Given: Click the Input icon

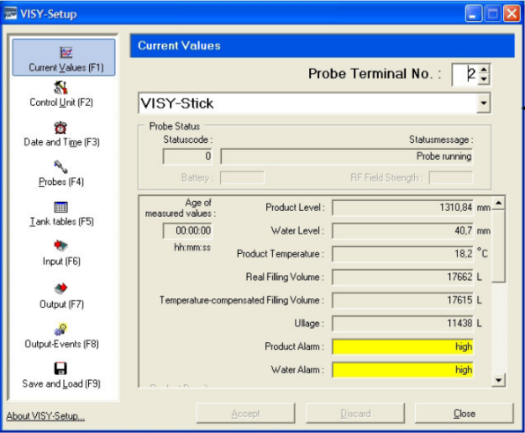Looking at the screenshot, I should pyautogui.click(x=61, y=246).
